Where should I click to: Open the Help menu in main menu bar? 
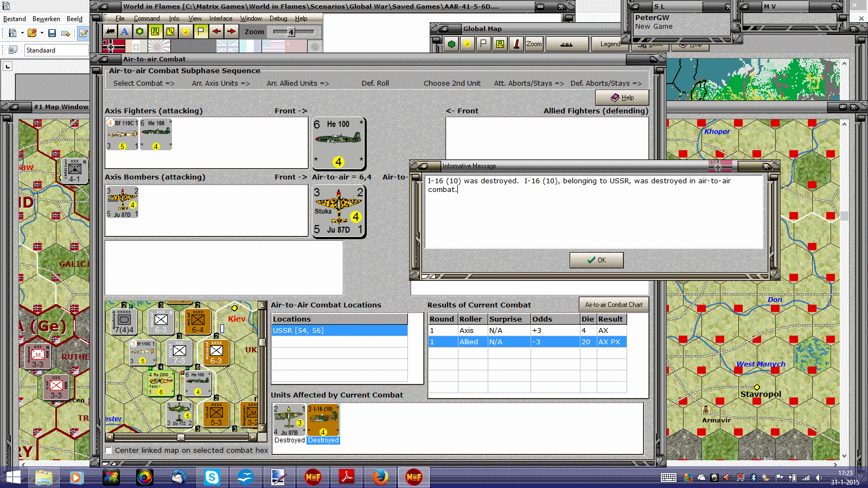point(301,18)
